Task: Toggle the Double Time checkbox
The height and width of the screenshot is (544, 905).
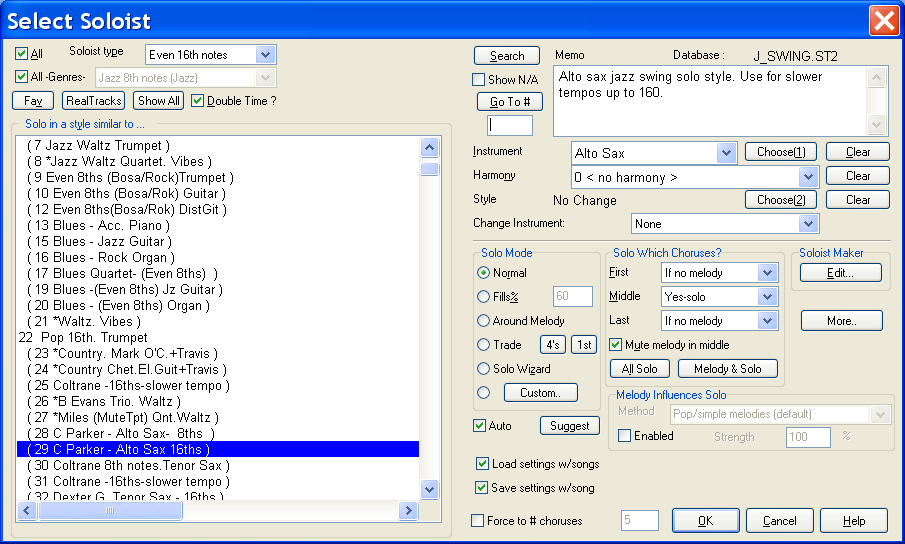Action: (x=198, y=100)
